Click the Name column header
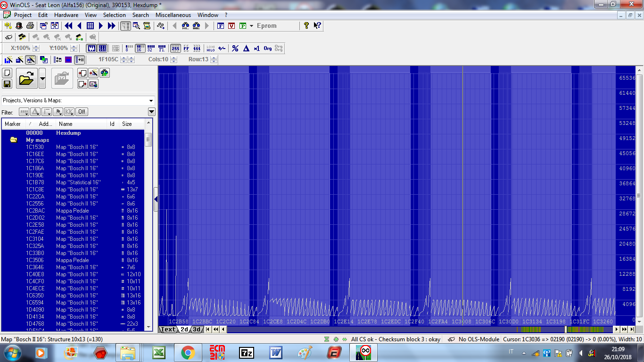Image resolution: width=644 pixels, height=362 pixels. [x=66, y=124]
